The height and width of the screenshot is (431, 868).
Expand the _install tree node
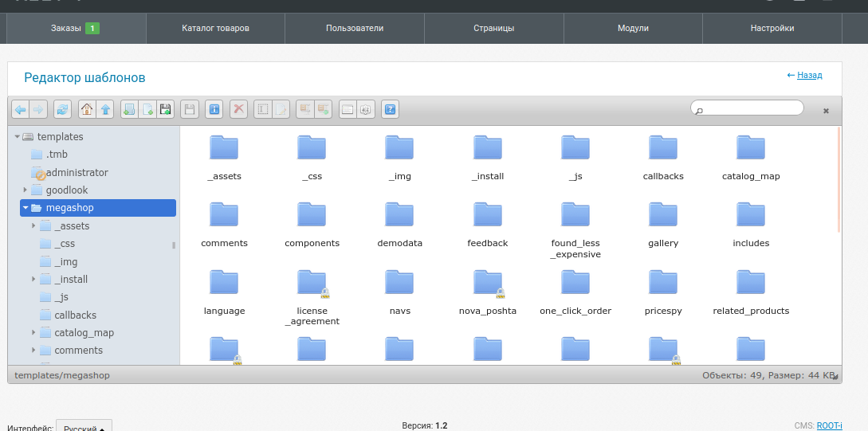[33, 280]
